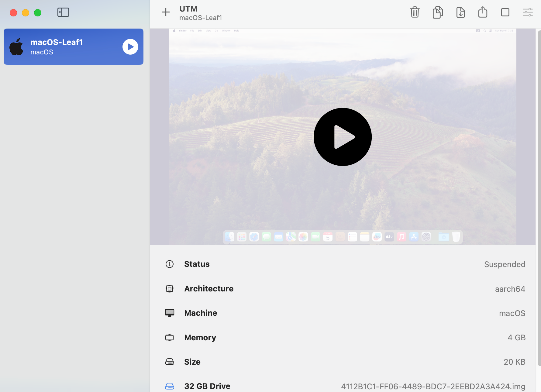Maximize the UTM window with green button
The image size is (541, 392).
pos(38,13)
